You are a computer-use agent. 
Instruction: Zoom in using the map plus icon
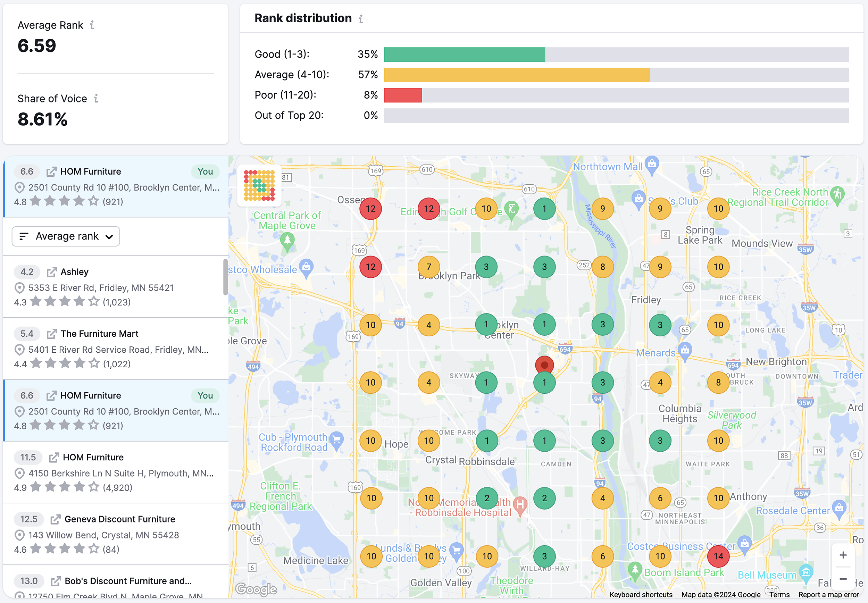click(843, 555)
